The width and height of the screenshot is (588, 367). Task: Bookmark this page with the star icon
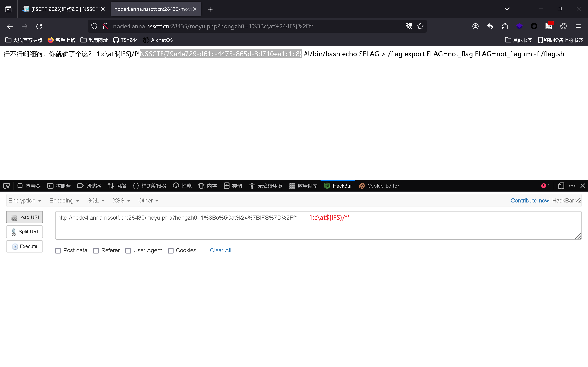pos(420,26)
